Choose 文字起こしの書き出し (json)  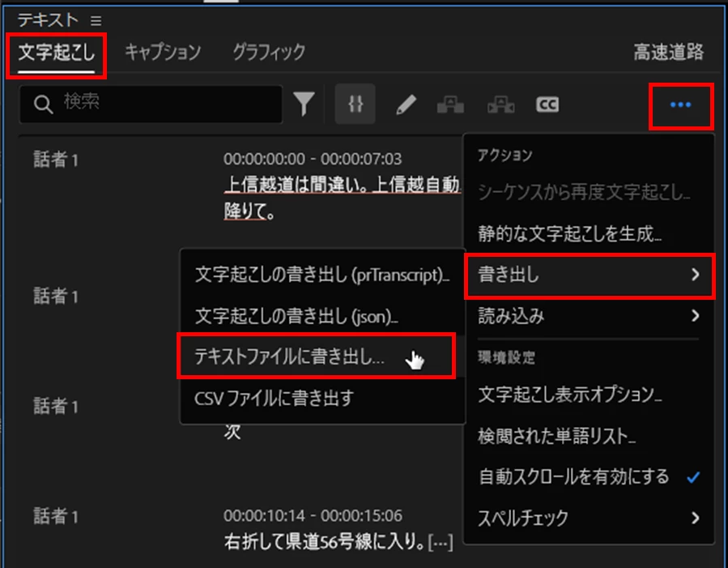(x=322, y=316)
